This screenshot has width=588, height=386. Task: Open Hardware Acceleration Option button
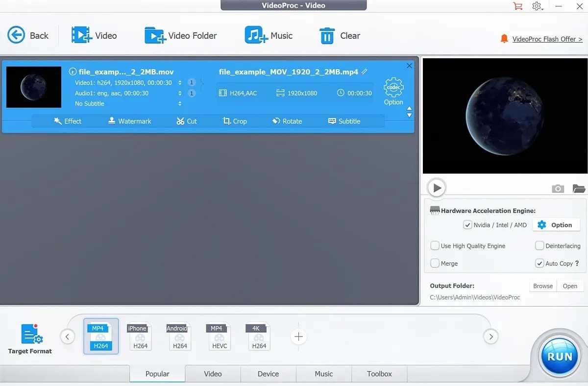[556, 225]
